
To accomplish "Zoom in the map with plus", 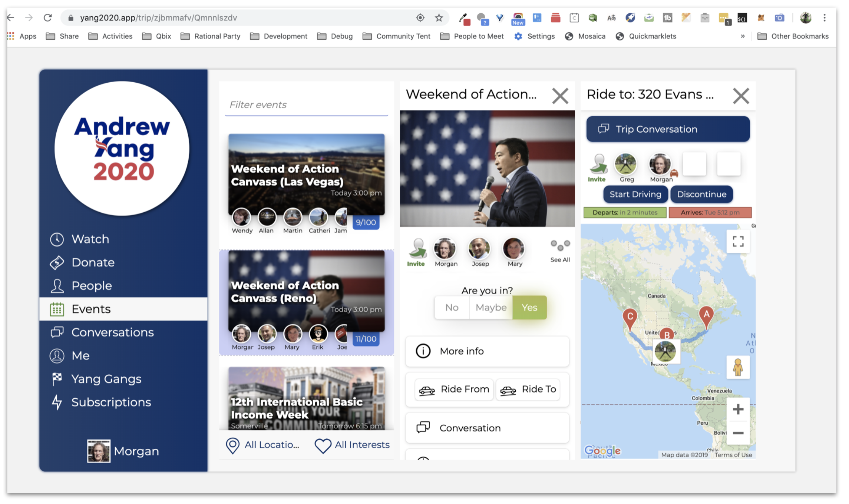I will 738,409.
